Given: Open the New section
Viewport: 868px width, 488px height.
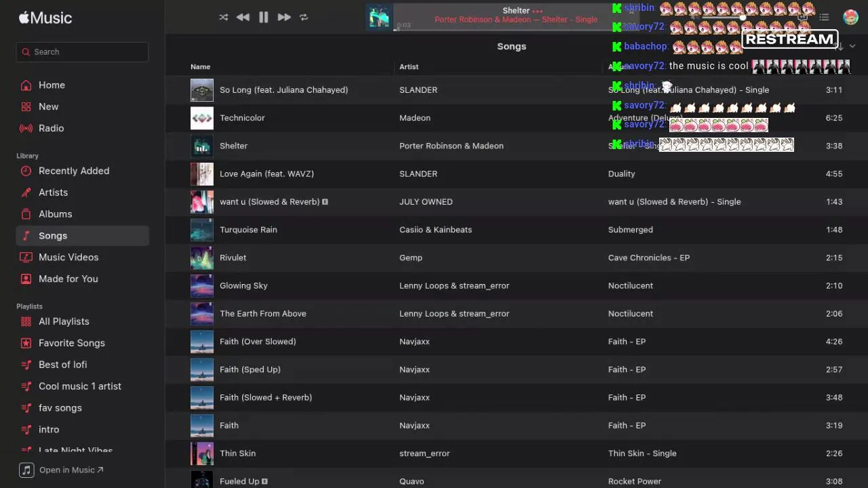Looking at the screenshot, I should [48, 106].
